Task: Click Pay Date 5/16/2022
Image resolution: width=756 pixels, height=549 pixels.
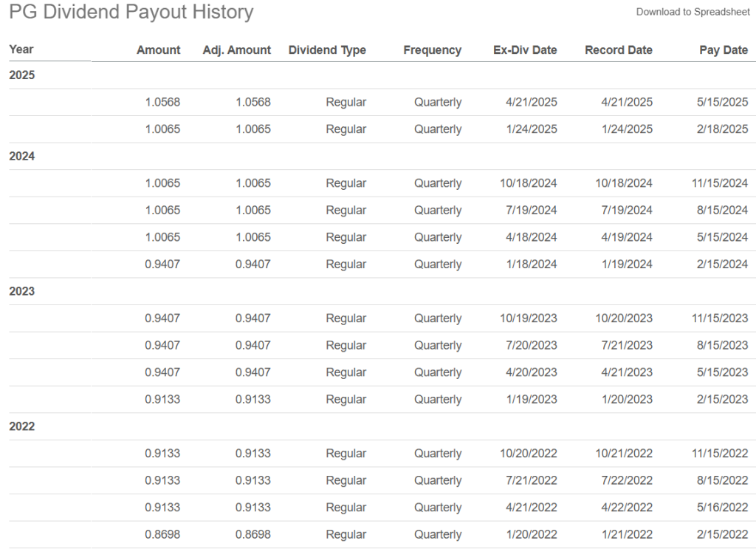Action: pyautogui.click(x=722, y=508)
